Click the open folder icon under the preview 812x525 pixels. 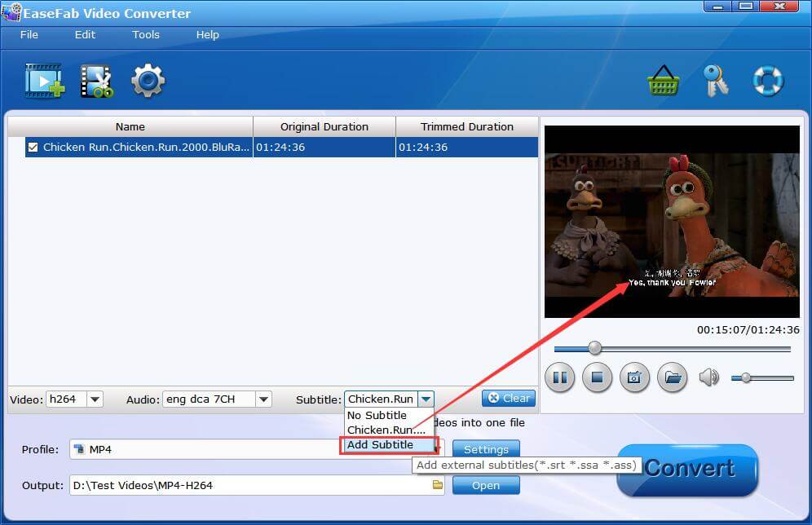672,377
